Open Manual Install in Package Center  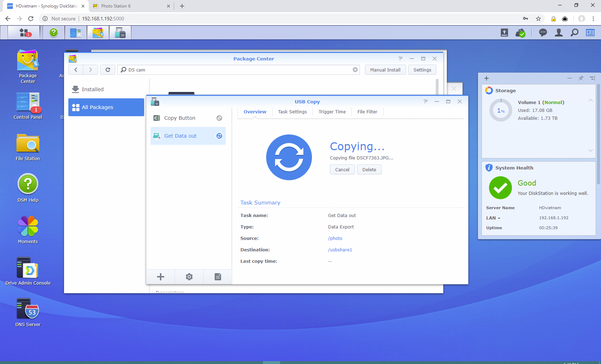tap(385, 70)
